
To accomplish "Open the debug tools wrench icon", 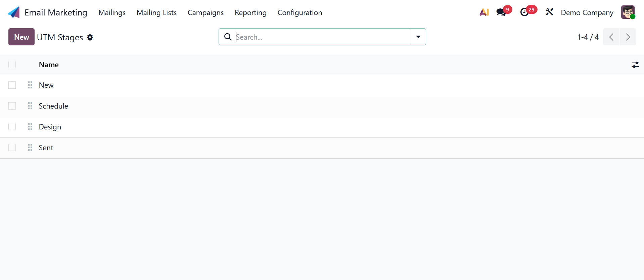I will 549,12.
